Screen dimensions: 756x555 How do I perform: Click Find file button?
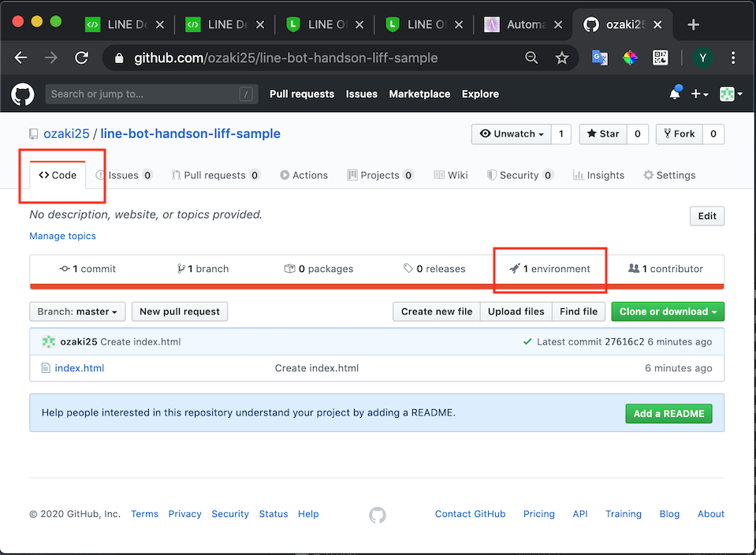click(x=579, y=311)
